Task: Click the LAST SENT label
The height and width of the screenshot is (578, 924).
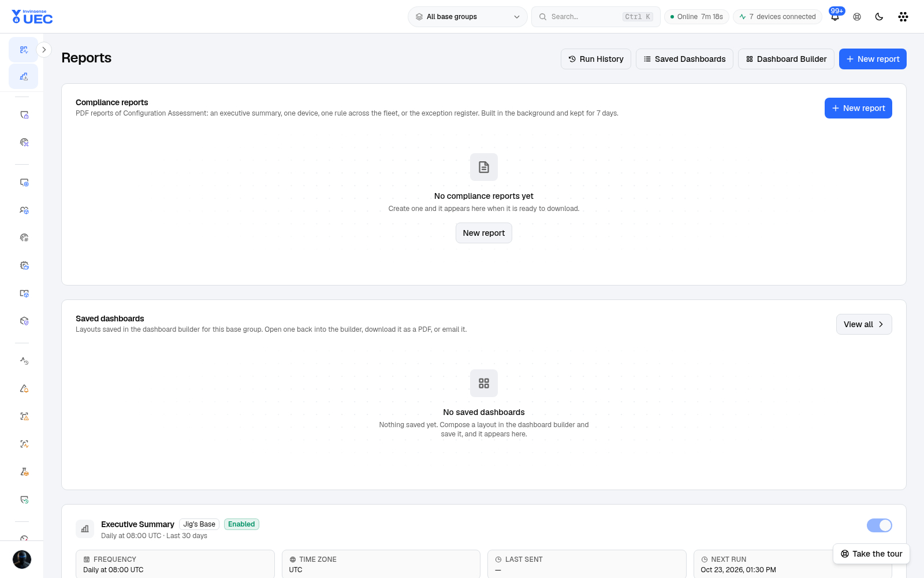Action: 524,560
